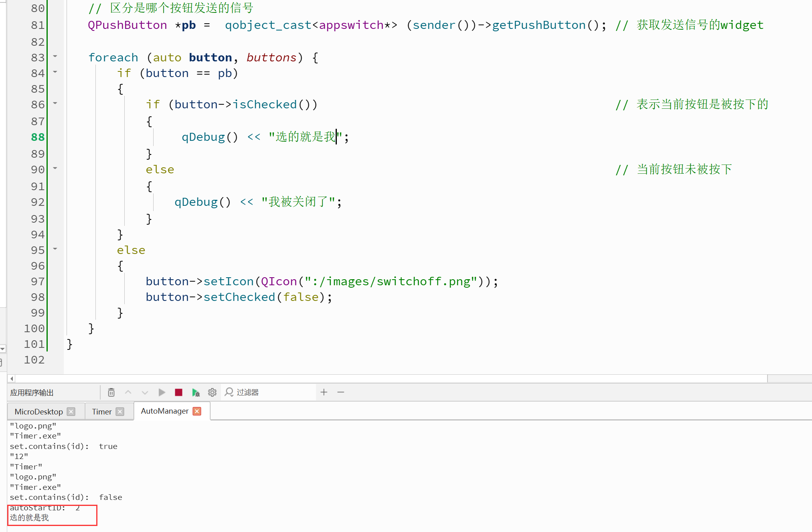The image size is (812, 532).
Task: Close the MicroDesktop output tab
Action: point(71,412)
